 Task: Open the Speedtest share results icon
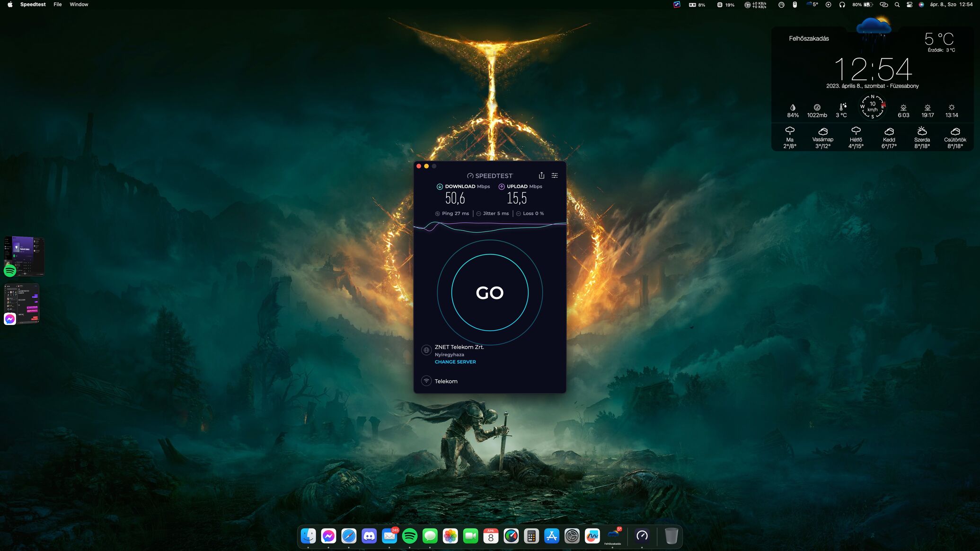coord(541,175)
